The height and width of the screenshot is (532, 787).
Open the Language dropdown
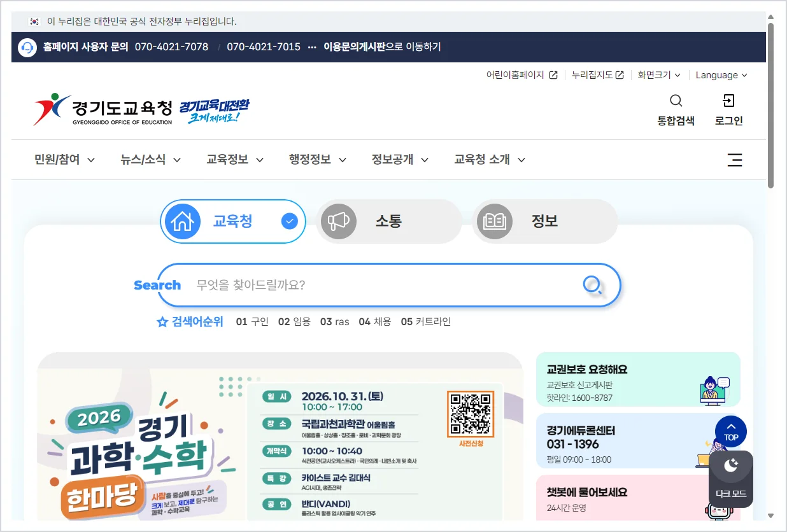pos(721,75)
